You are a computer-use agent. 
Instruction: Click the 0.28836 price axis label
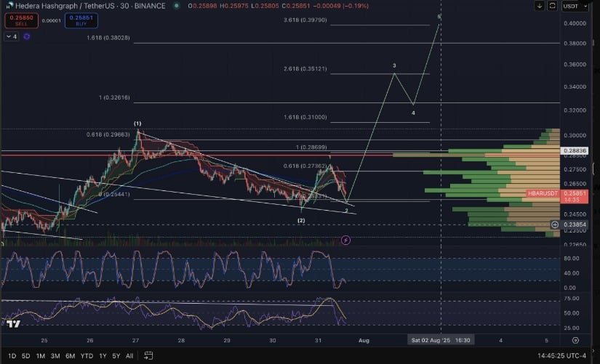pyautogui.click(x=575, y=150)
